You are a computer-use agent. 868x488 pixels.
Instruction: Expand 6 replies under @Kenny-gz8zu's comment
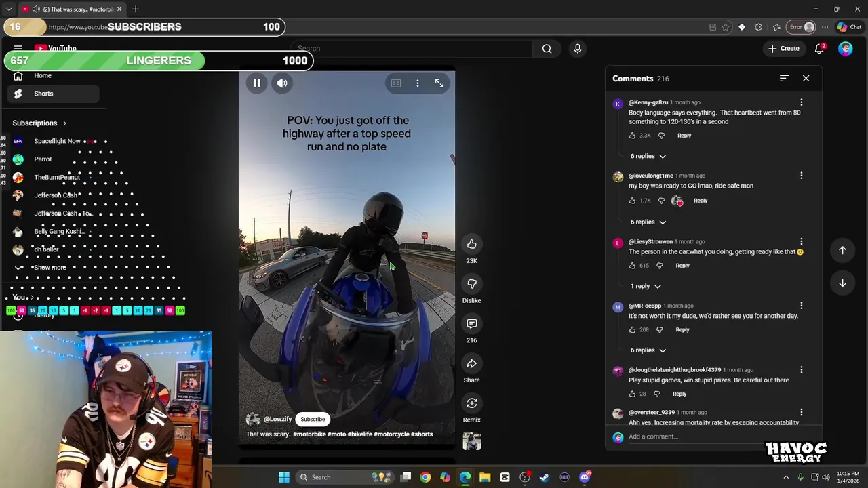[648, 156]
